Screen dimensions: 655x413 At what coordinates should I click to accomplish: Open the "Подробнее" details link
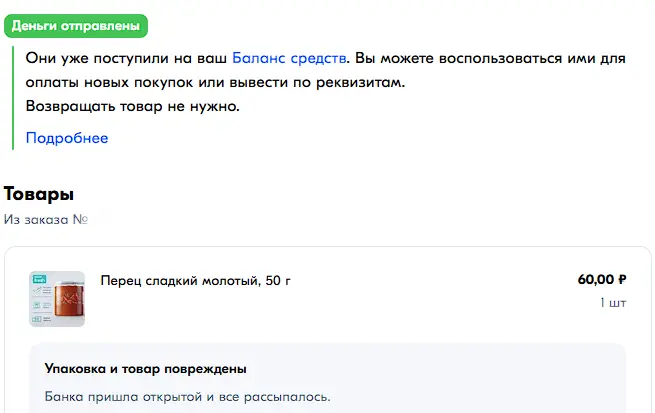67,138
